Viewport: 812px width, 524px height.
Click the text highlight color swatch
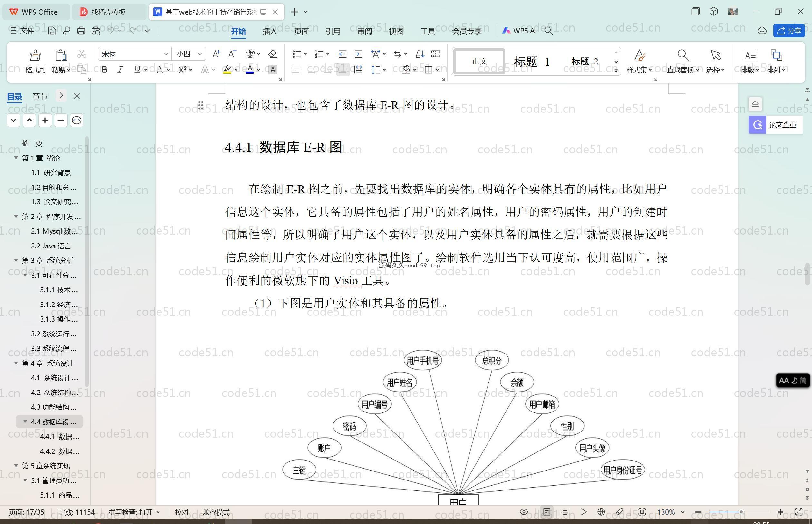(227, 70)
